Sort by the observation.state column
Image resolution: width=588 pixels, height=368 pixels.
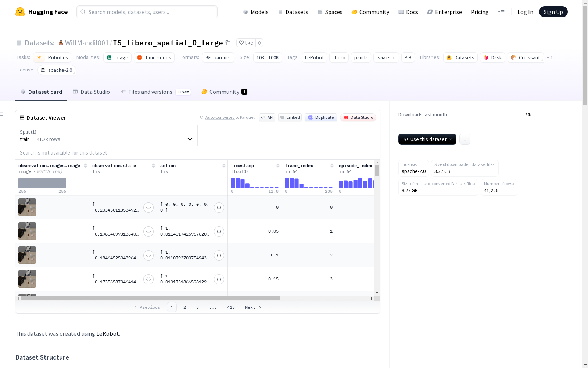click(153, 166)
